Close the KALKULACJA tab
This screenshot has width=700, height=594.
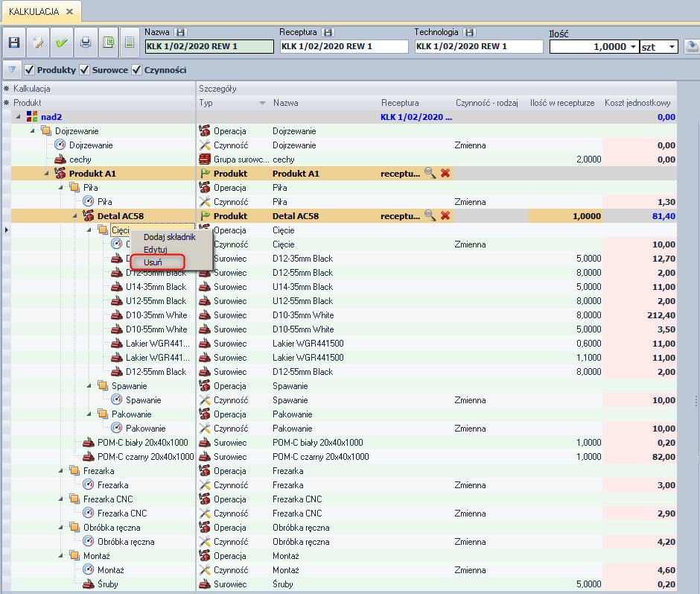70,12
